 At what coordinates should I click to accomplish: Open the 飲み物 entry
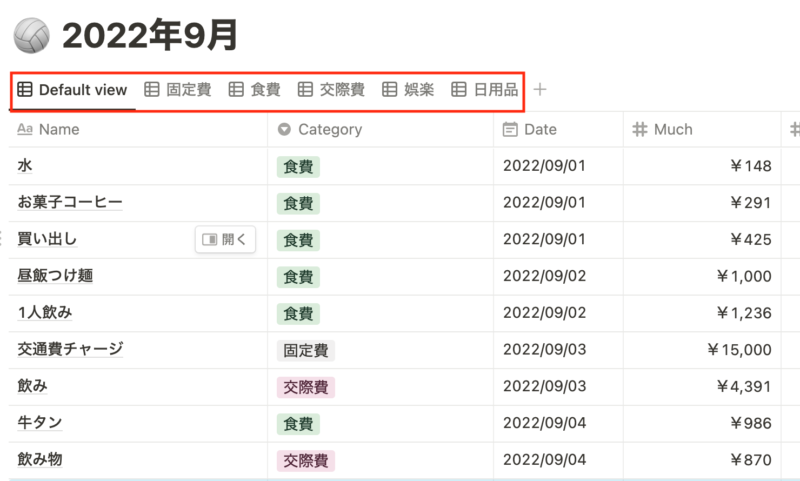coord(40,460)
